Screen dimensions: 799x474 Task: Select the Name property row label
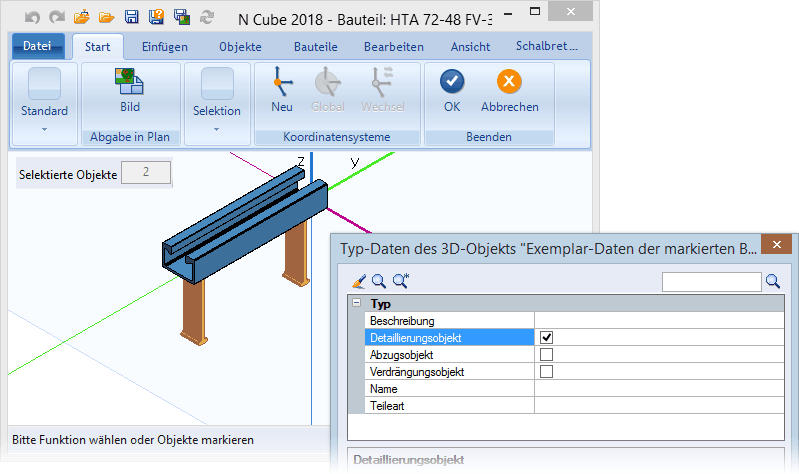(449, 389)
